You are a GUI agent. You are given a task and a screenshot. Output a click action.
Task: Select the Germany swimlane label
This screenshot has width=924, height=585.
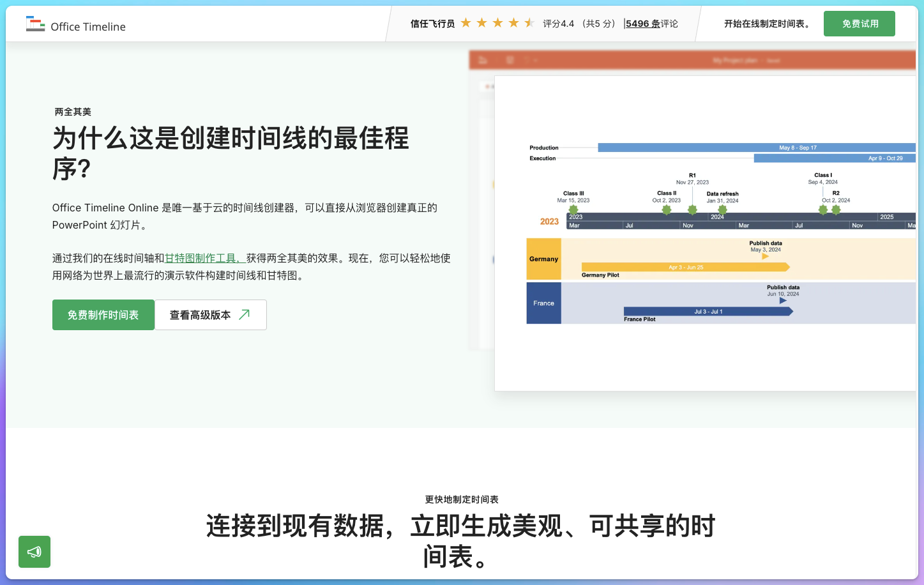[x=543, y=259]
